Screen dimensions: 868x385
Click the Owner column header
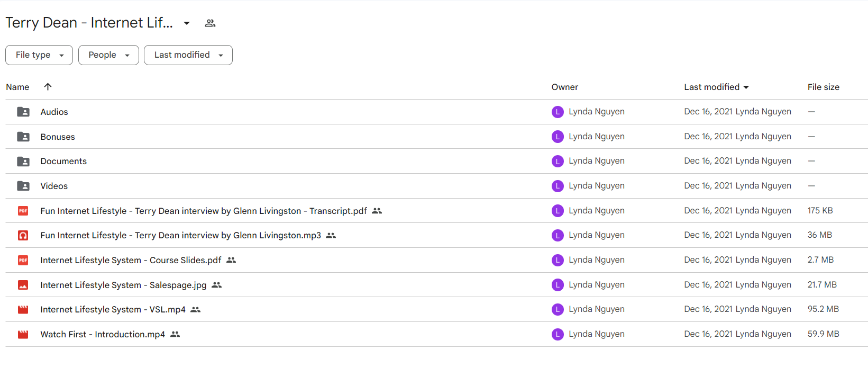(x=564, y=87)
